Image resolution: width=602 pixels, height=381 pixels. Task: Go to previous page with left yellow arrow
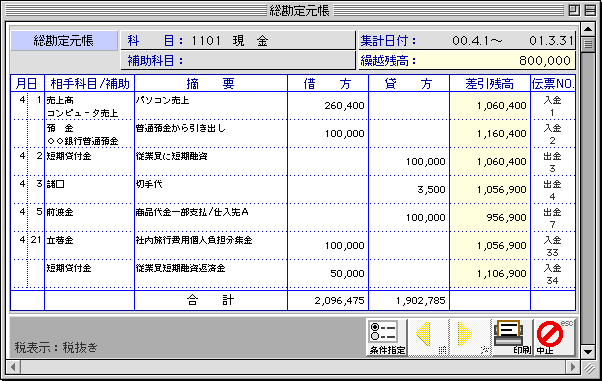[428, 337]
